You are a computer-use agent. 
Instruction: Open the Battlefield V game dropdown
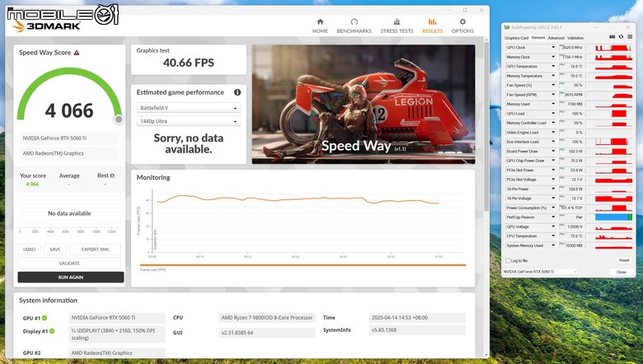pos(188,108)
